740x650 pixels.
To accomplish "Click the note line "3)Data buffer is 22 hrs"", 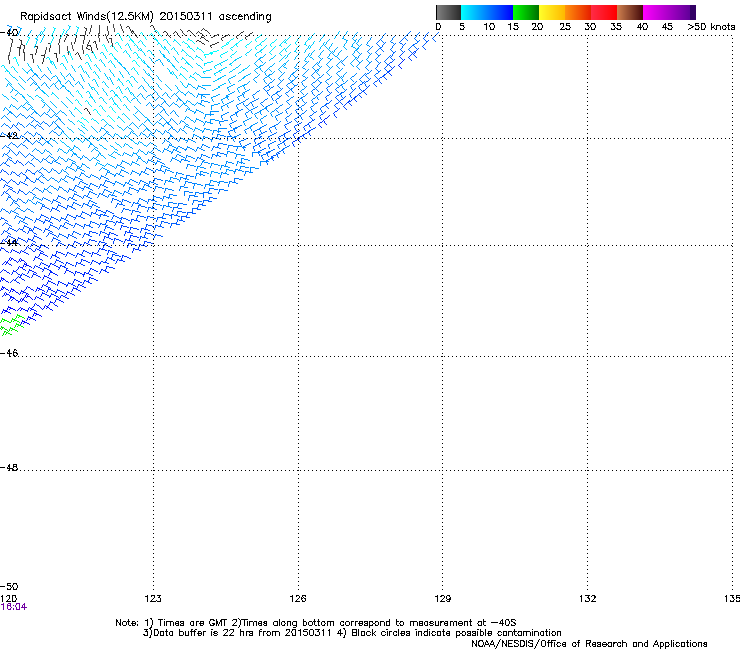I will 352,633.
